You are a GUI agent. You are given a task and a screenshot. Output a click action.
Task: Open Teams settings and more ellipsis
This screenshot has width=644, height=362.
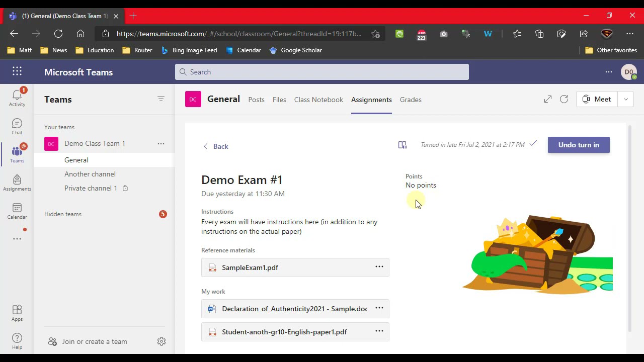(x=609, y=72)
